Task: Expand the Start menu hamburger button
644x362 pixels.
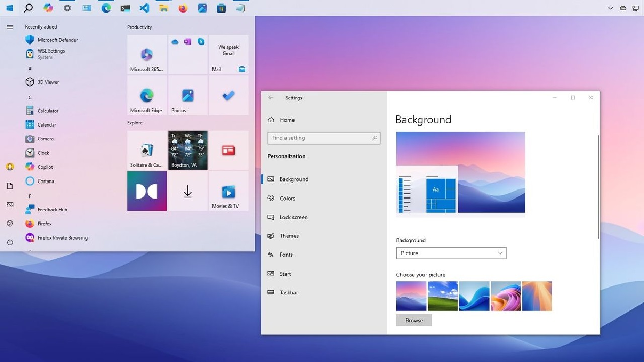Action: pyautogui.click(x=10, y=27)
